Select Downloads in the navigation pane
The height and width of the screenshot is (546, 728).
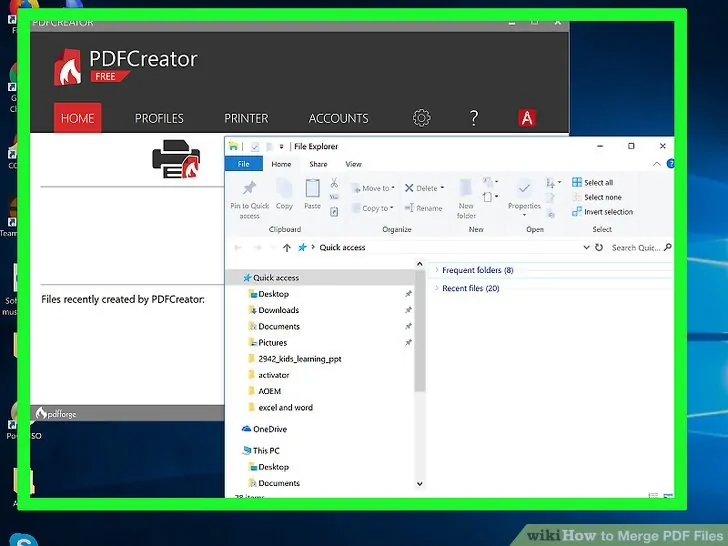(x=278, y=310)
